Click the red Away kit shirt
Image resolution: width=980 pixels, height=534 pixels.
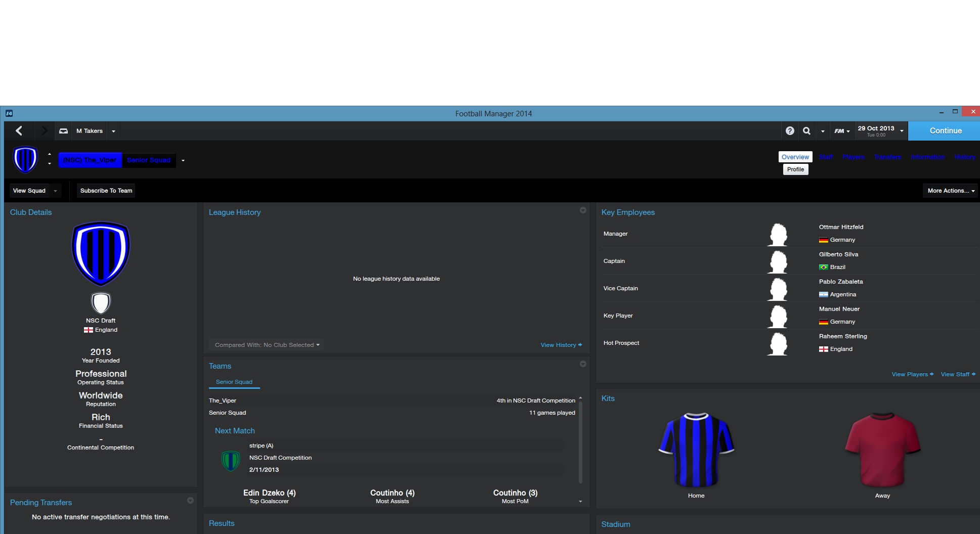882,450
